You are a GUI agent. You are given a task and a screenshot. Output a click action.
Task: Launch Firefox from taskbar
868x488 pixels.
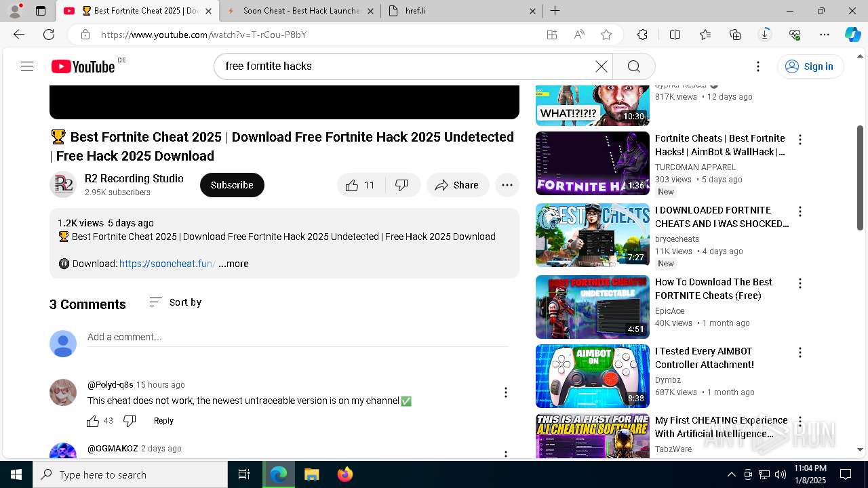tap(344, 474)
